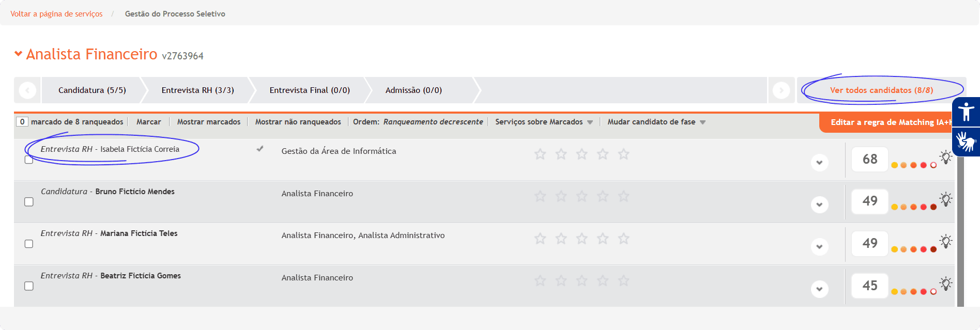Click lightbulb icon for Beatriz Fictícia Gomes
This screenshot has height=330, width=980.
pyautogui.click(x=945, y=284)
